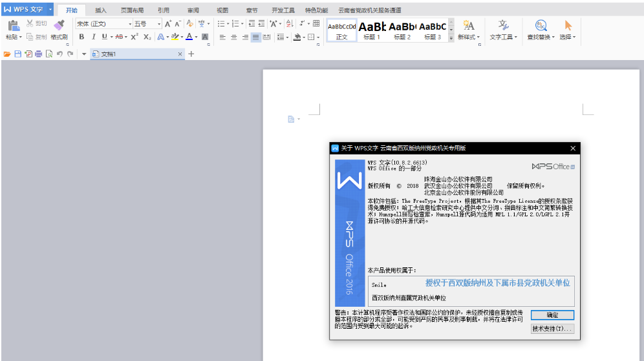Center align text
644x361 pixels.
coord(233,37)
